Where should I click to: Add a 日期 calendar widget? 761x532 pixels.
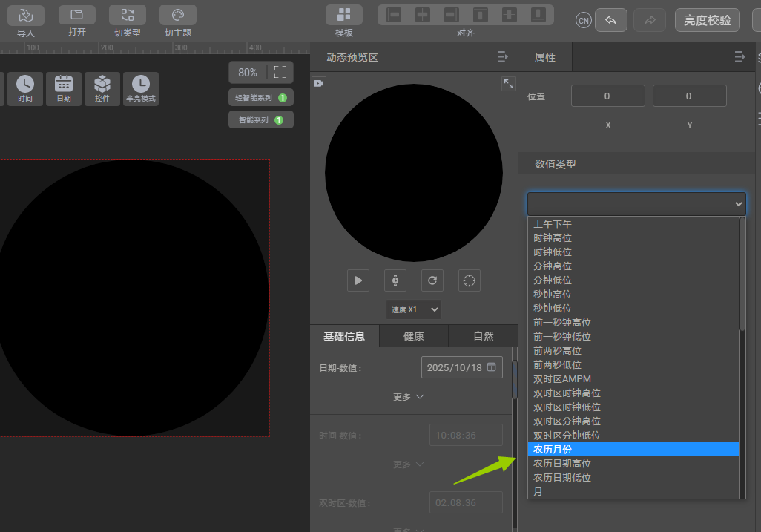pos(64,88)
